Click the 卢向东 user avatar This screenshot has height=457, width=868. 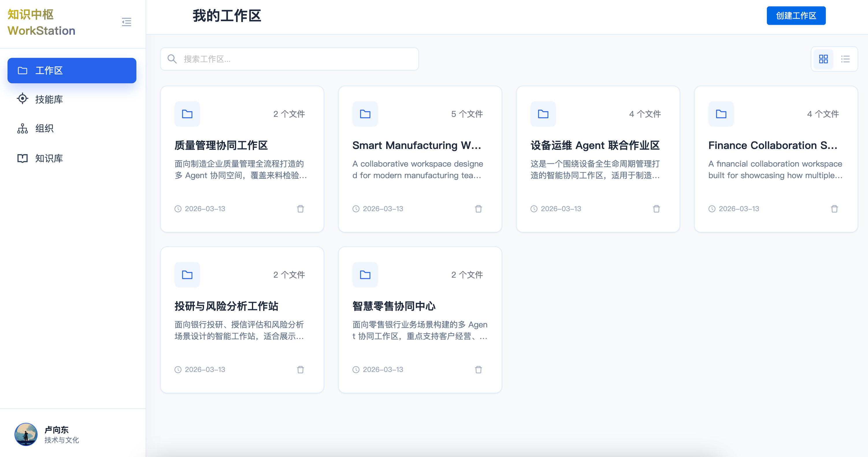click(x=26, y=434)
